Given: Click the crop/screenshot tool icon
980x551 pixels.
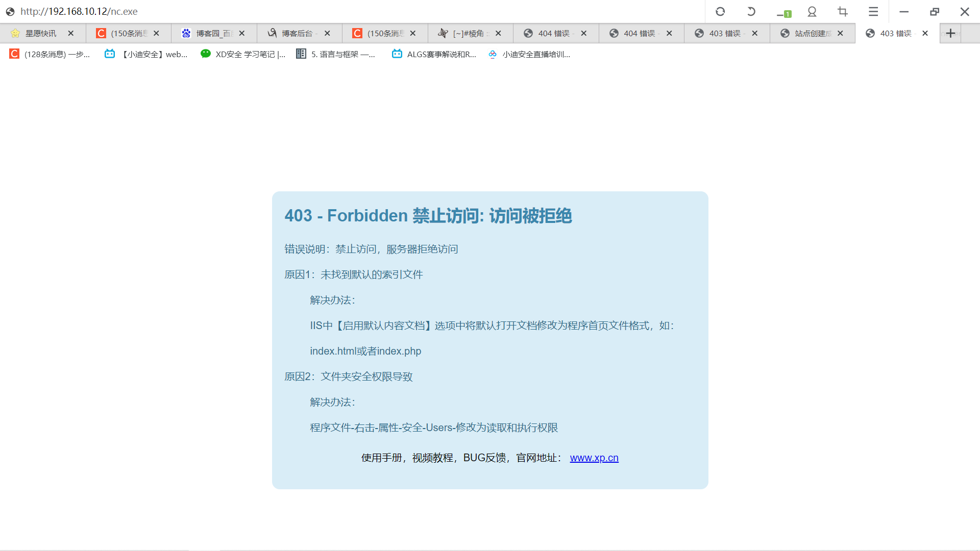Looking at the screenshot, I should click(x=843, y=11).
